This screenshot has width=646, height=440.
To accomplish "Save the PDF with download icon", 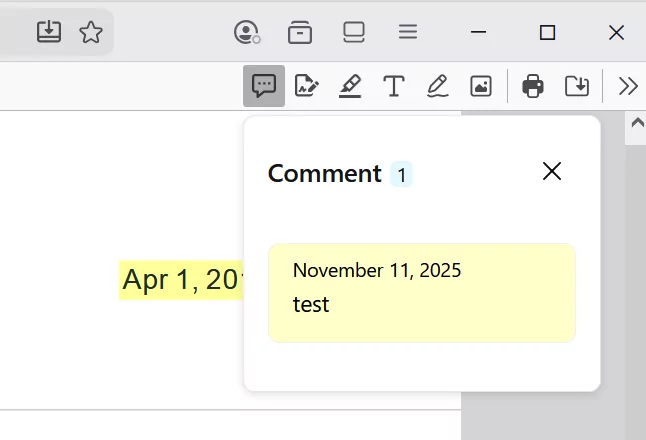I will (577, 86).
